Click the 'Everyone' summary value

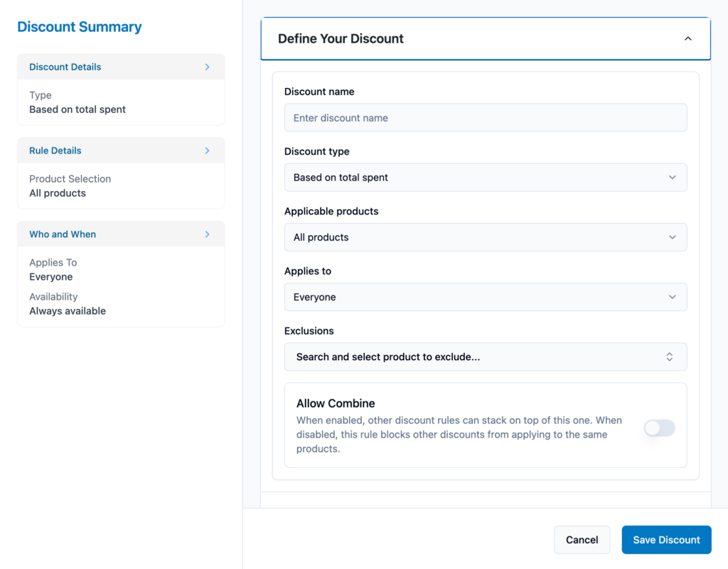pos(51,277)
